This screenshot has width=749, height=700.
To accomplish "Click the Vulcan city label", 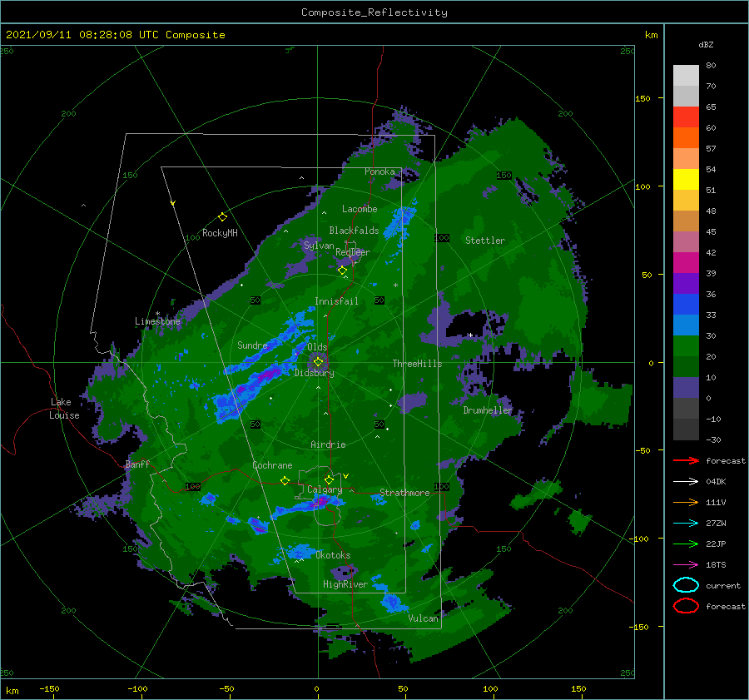I will tap(424, 618).
